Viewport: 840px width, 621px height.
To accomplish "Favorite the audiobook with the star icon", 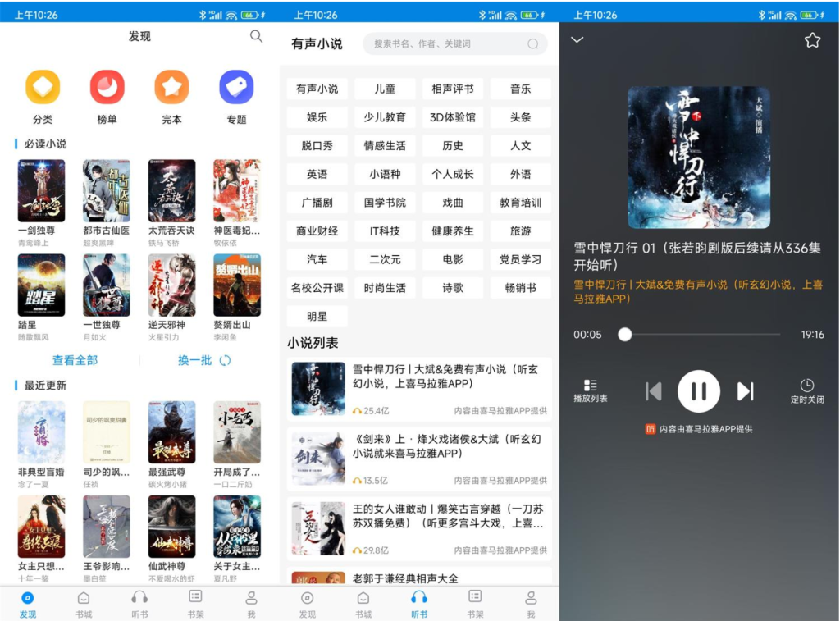I will pos(812,40).
